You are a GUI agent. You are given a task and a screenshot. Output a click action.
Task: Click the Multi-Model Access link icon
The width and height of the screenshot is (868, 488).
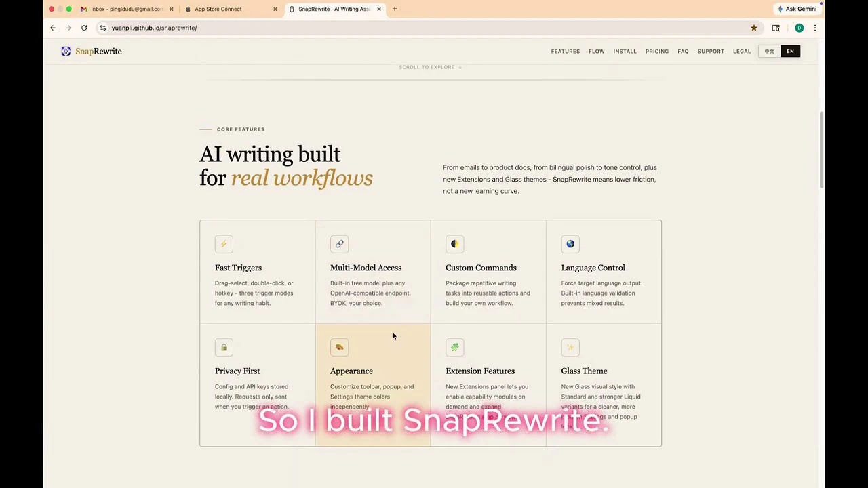[339, 244]
